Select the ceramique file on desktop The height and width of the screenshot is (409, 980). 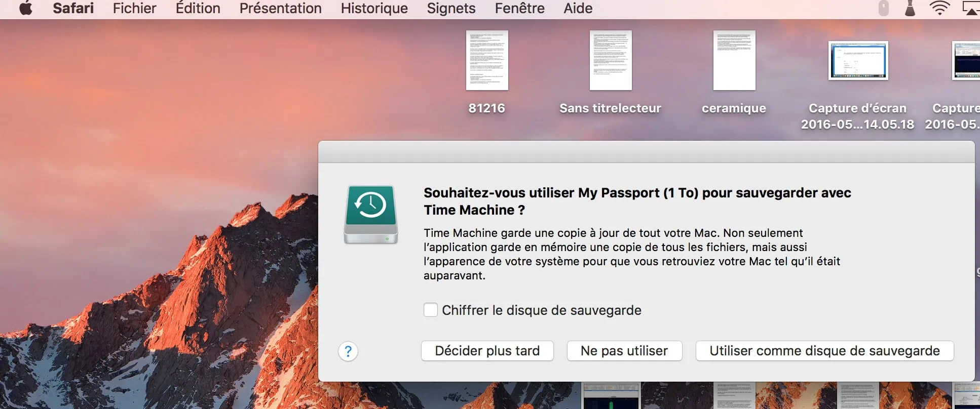pos(734,61)
